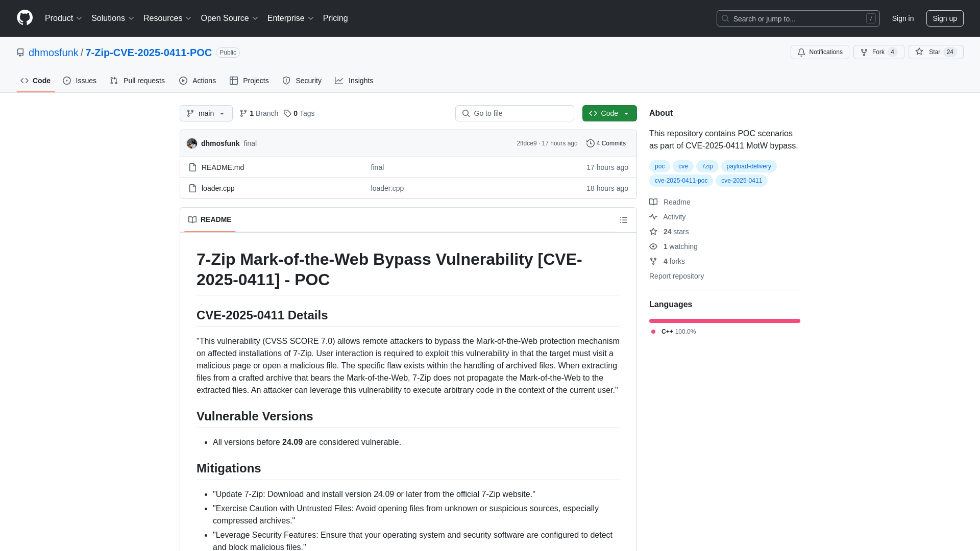The width and height of the screenshot is (980, 551).
Task: Expand the Resources menu
Action: [x=167, y=18]
